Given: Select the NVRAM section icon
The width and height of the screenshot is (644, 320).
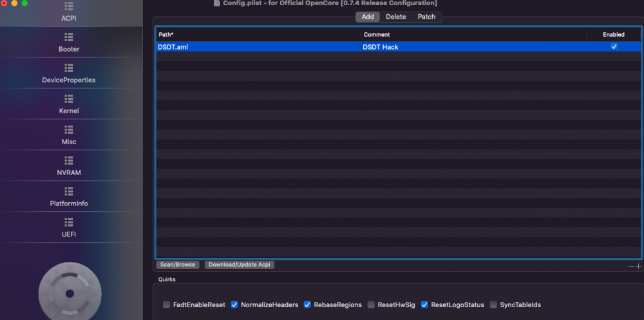Looking at the screenshot, I should point(69,160).
